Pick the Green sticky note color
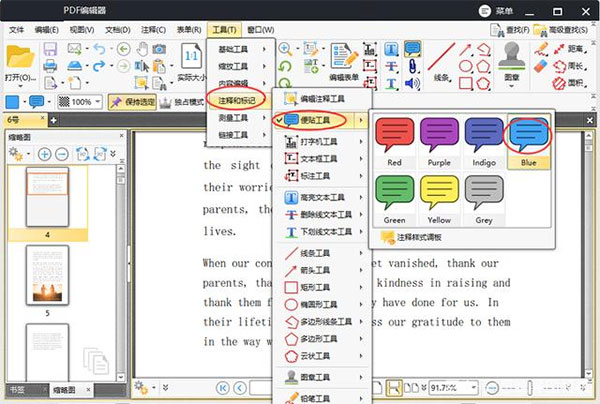This screenshot has width=600, height=404. (395, 199)
